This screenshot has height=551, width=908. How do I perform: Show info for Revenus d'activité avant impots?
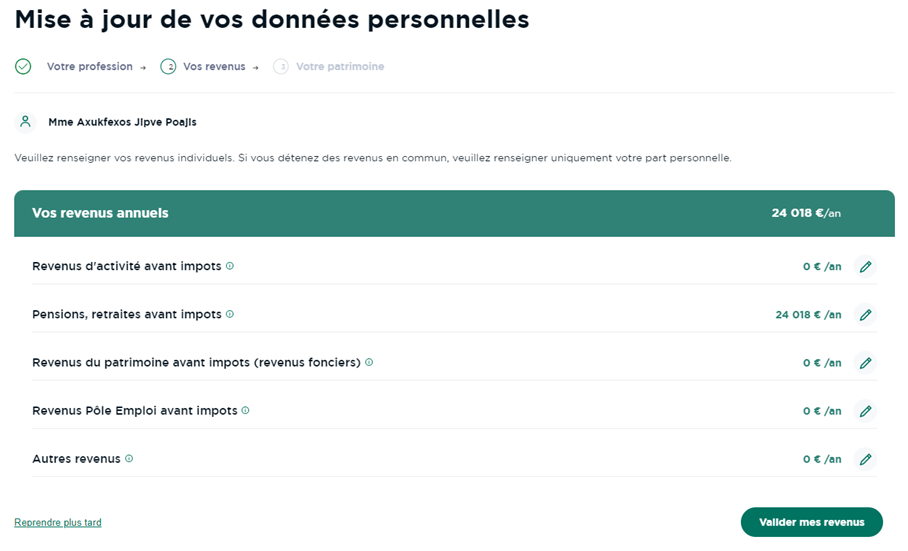click(x=230, y=266)
